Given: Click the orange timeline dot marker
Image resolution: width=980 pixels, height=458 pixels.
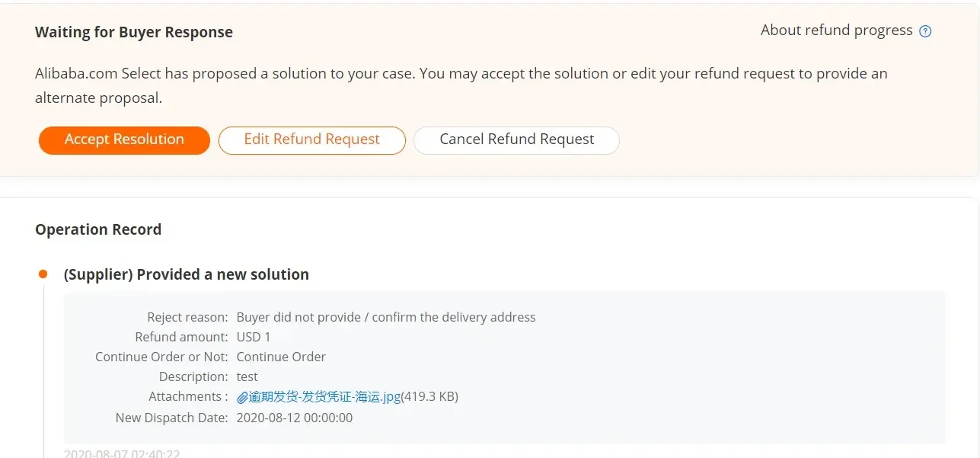Looking at the screenshot, I should [x=43, y=274].
